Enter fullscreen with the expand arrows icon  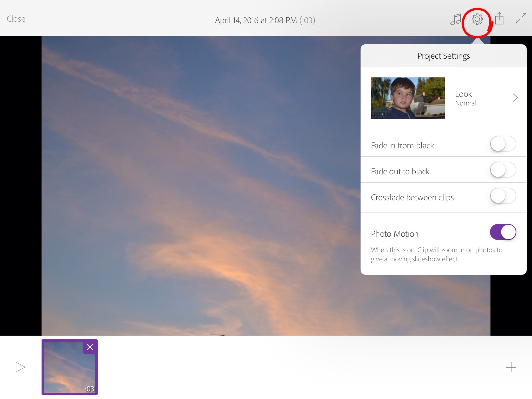(x=521, y=18)
